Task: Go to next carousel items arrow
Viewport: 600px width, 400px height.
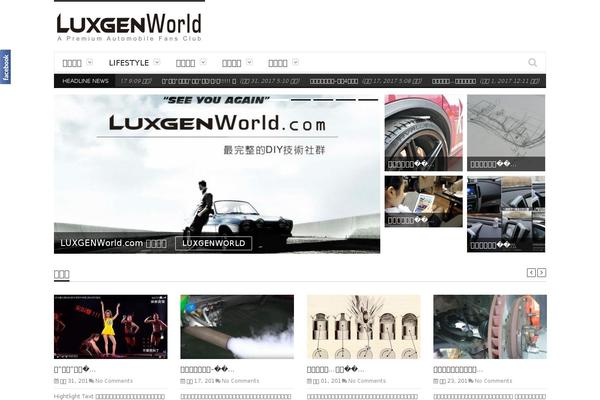Action: [541, 273]
